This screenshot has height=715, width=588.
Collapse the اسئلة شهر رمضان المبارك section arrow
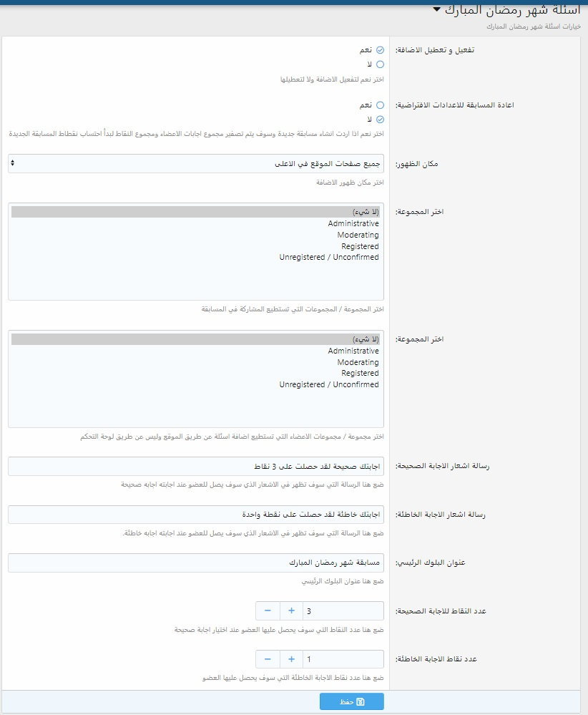437,10
